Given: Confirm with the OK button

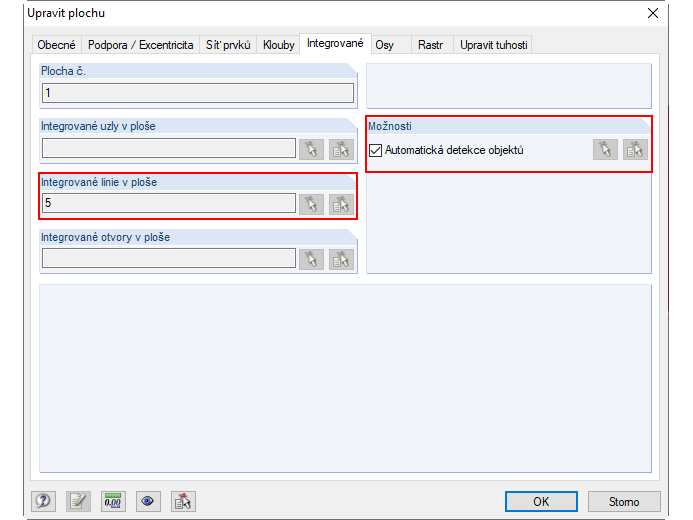Looking at the screenshot, I should 541,501.
